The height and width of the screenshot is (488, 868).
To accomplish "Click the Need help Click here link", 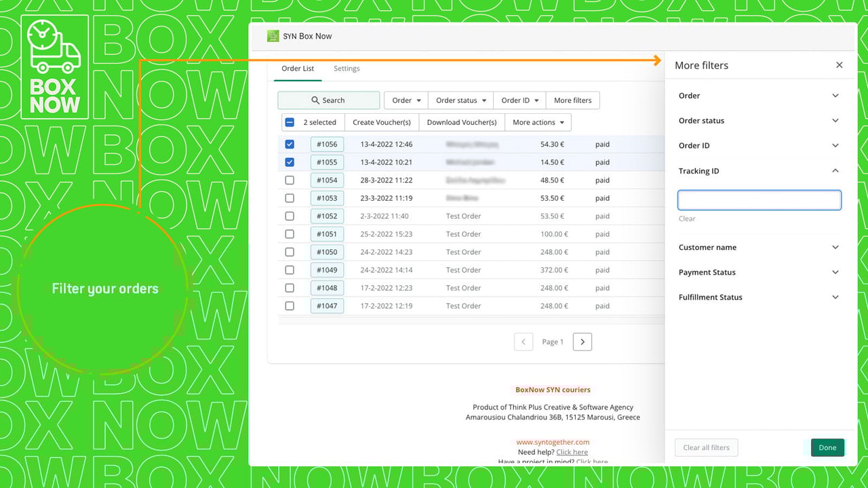I will pos(572,452).
